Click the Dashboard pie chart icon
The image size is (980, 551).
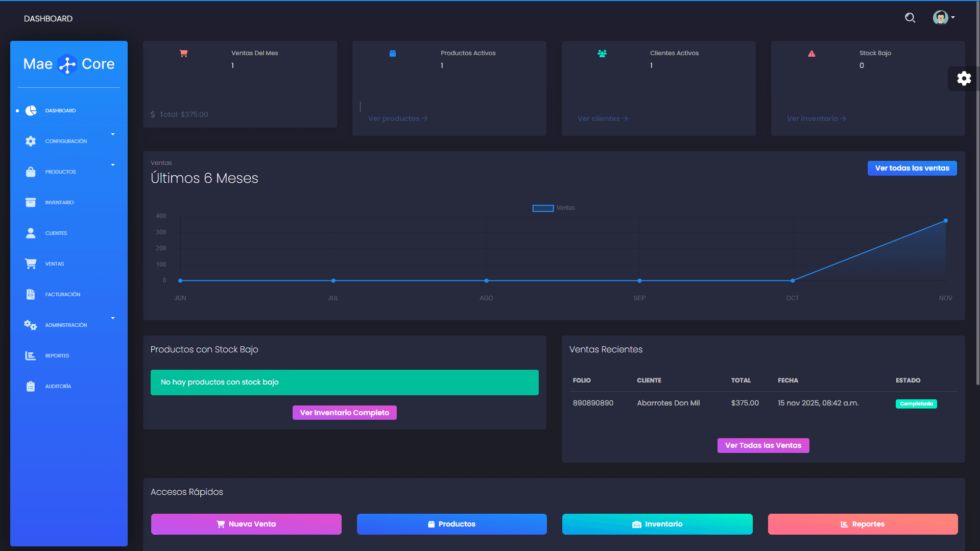(31, 110)
